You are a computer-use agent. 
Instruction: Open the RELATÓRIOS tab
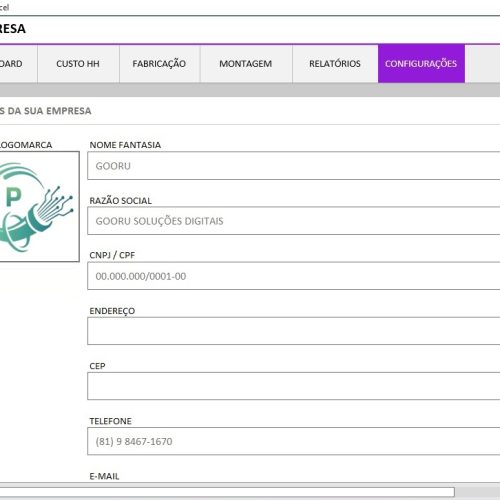click(335, 63)
